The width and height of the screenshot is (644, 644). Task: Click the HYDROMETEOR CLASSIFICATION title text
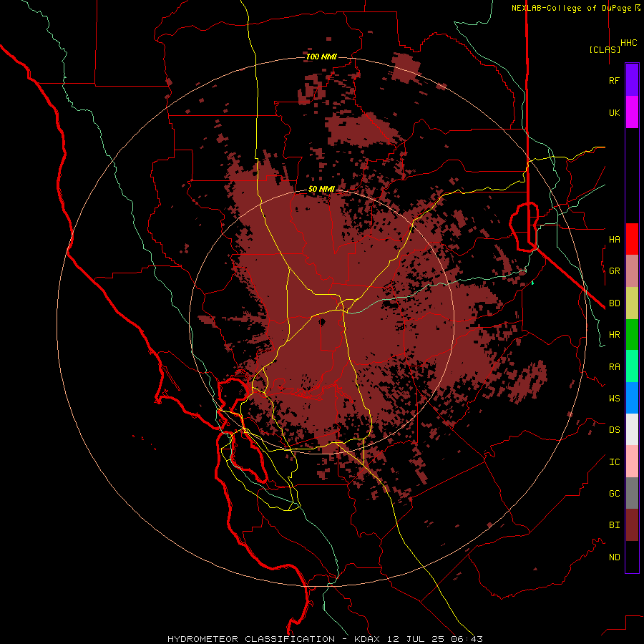[251, 639]
